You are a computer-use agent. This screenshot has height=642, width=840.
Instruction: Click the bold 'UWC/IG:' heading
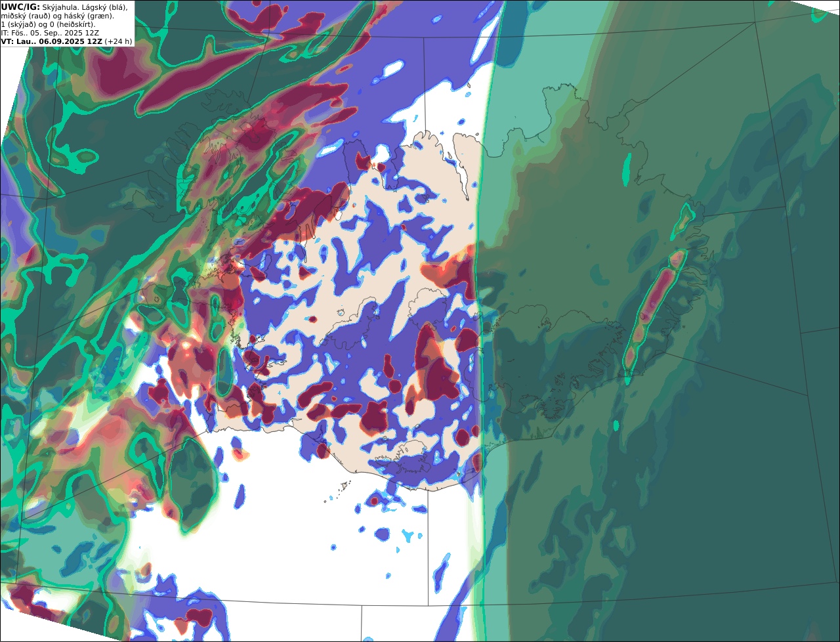pos(20,7)
